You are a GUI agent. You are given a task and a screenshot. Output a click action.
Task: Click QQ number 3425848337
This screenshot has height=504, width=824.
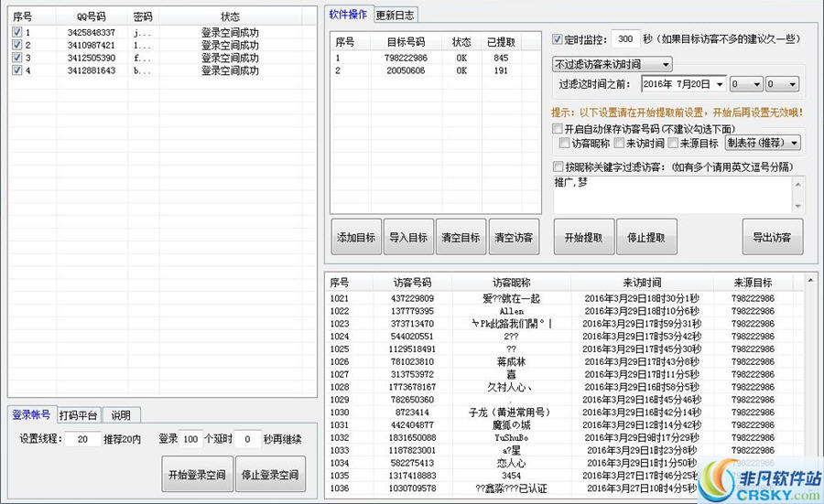92,33
